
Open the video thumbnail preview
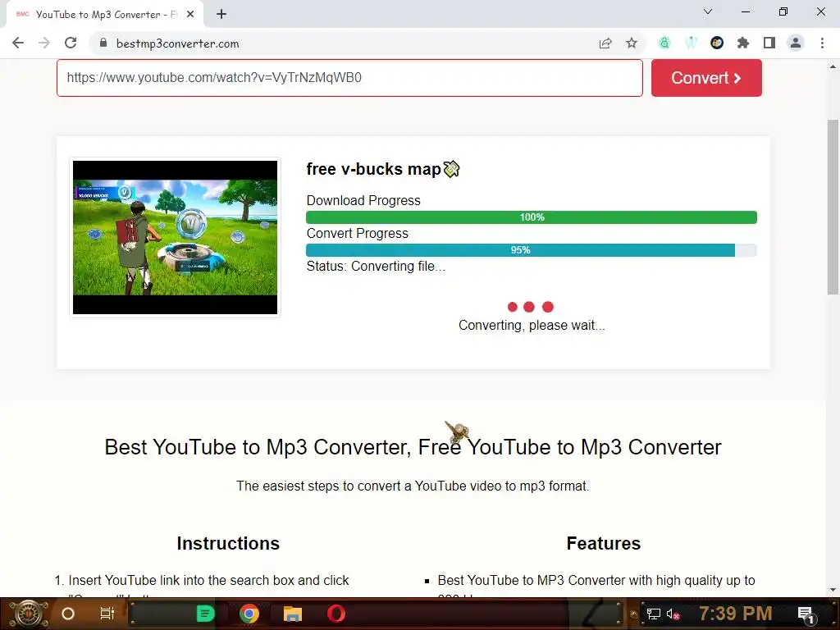click(x=176, y=237)
